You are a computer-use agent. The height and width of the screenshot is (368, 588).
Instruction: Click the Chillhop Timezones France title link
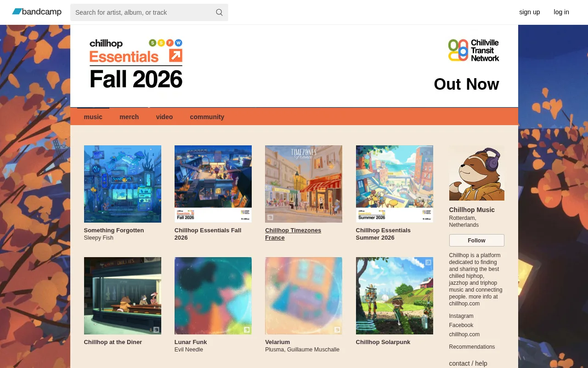pos(293,234)
